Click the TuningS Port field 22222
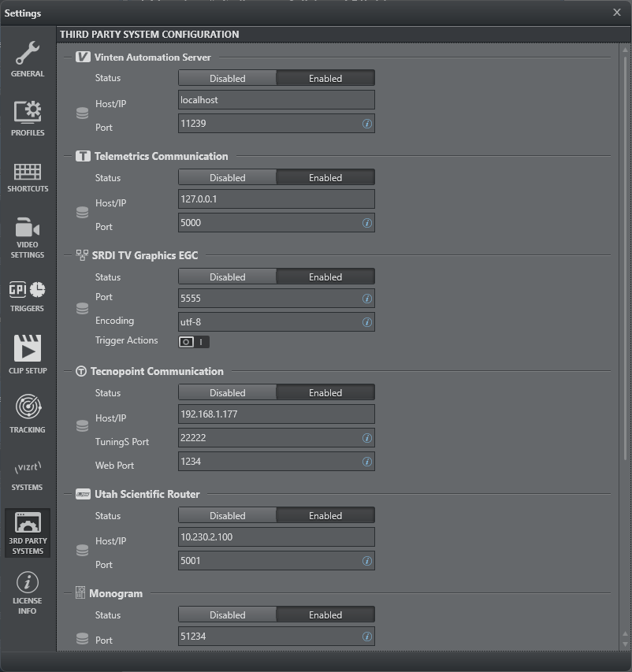 (x=277, y=437)
